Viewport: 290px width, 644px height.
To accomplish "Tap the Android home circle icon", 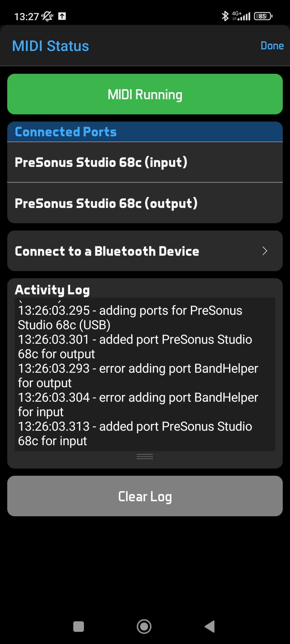I will click(144, 627).
